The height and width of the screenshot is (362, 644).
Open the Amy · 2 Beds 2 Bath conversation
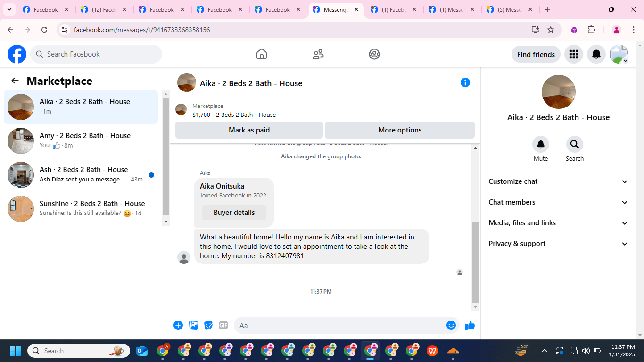tap(81, 141)
